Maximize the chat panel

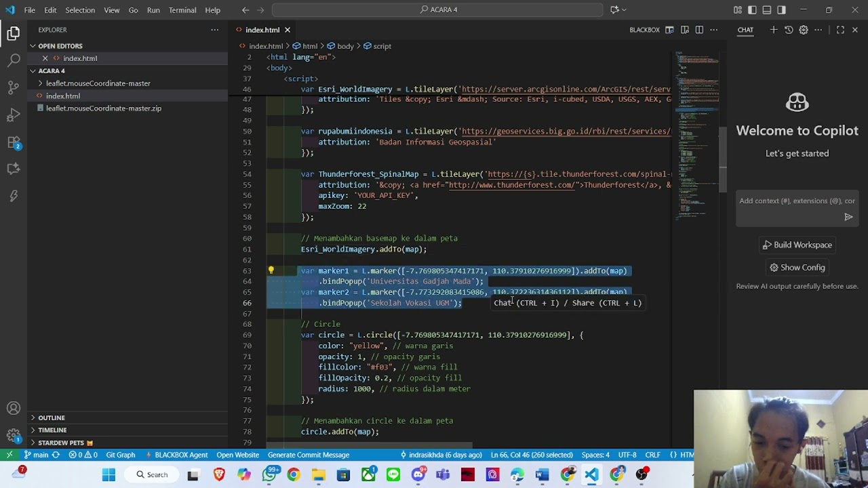(840, 30)
